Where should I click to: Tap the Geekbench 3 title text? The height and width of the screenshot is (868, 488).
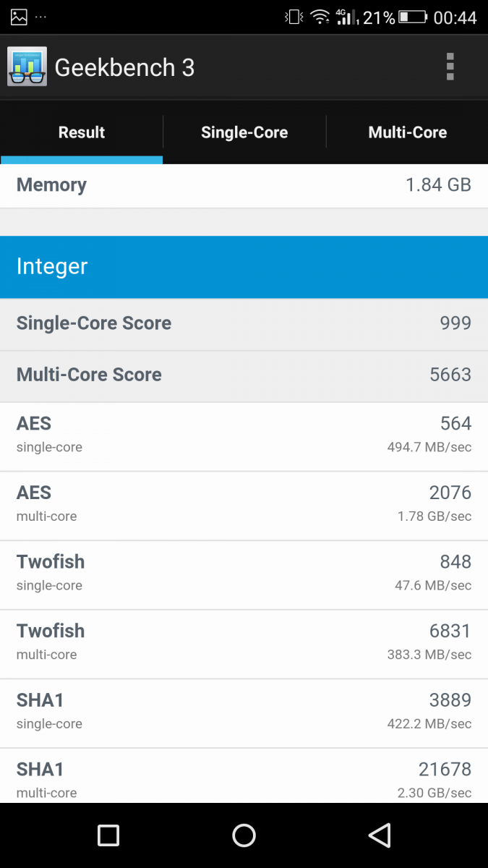(x=124, y=67)
